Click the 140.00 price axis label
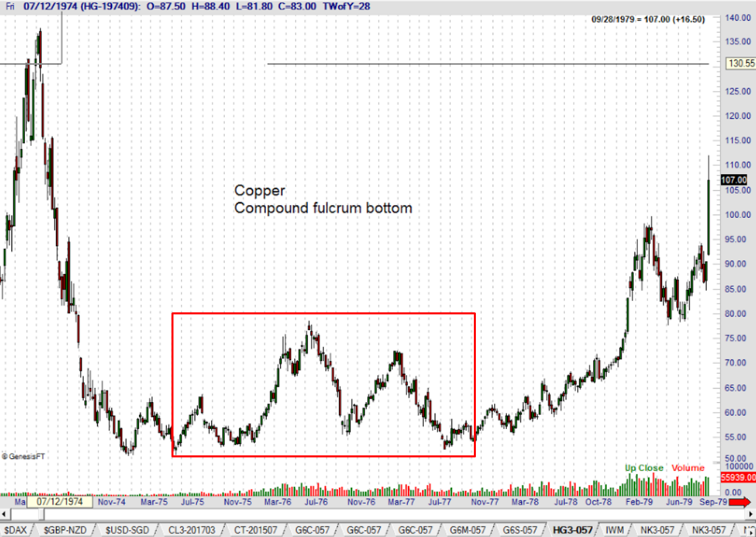 (x=738, y=18)
